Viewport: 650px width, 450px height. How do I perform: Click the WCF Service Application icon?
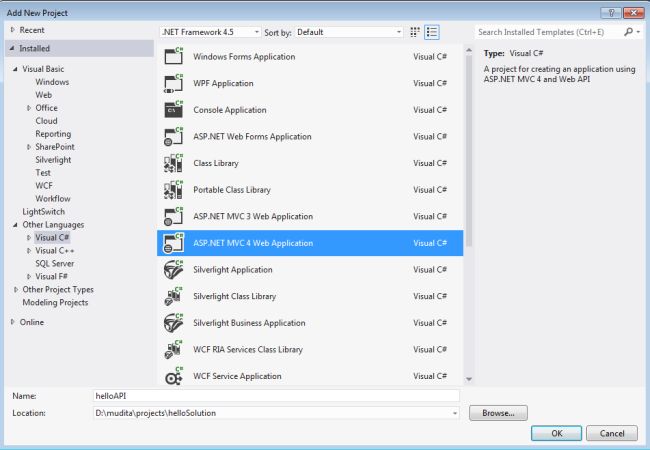click(174, 376)
